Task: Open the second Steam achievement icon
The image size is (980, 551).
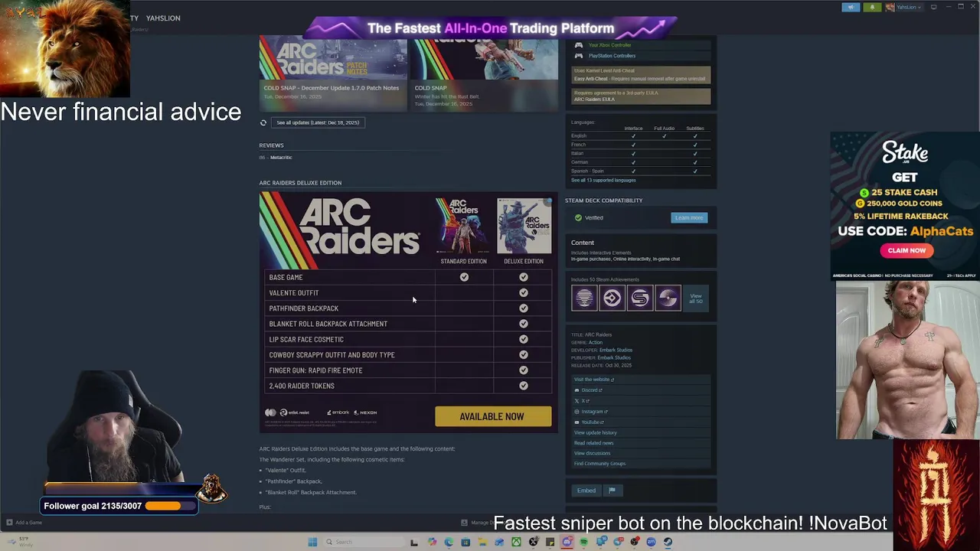Action: tap(612, 298)
